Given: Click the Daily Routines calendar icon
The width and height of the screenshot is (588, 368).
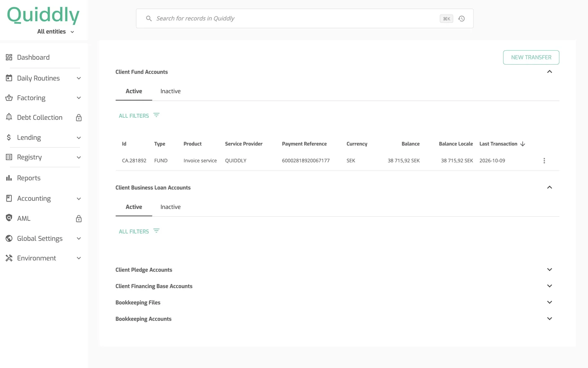Looking at the screenshot, I should tap(9, 78).
